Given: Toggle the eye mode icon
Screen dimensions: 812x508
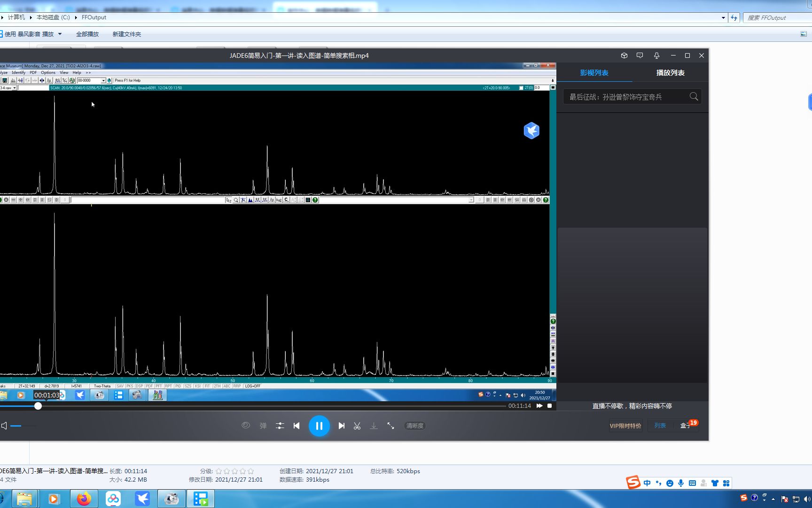Looking at the screenshot, I should point(245,425).
